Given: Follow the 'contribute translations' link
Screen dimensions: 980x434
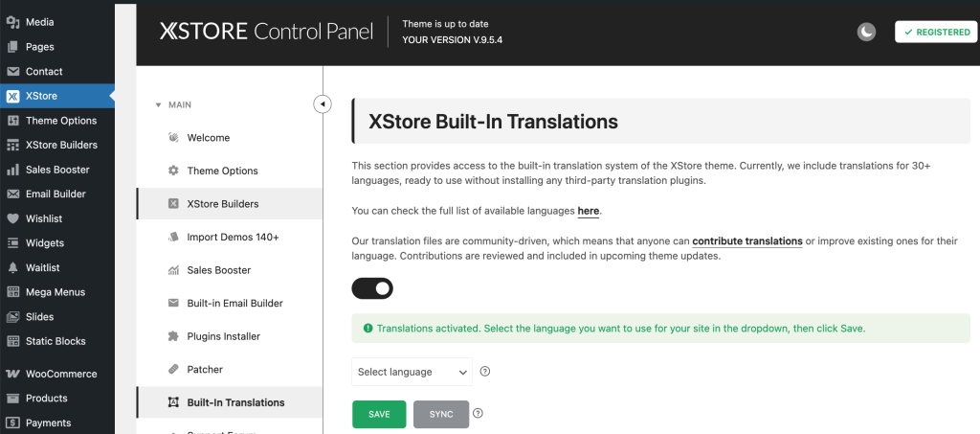Looking at the screenshot, I should tap(746, 241).
